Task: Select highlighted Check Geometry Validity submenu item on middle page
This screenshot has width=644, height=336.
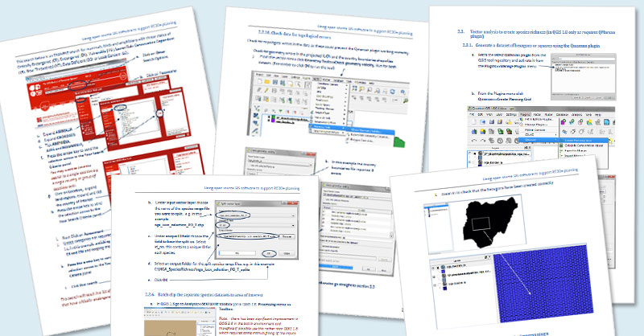Action: (371, 131)
